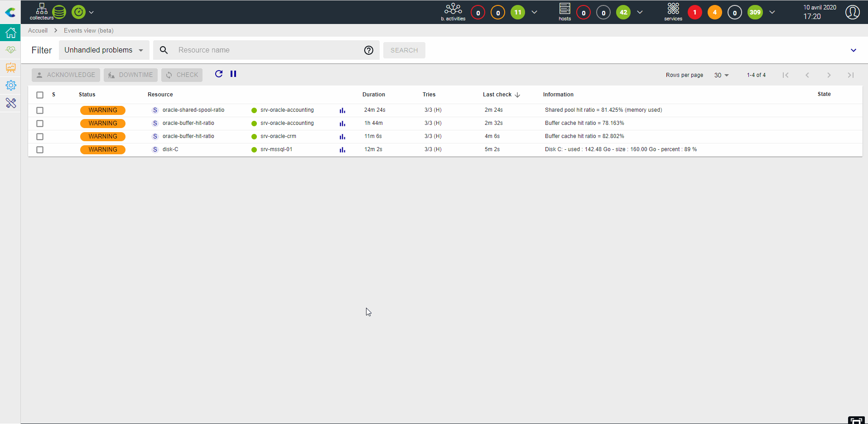This screenshot has width=868, height=424.
Task: Expand the hosts summary chevron
Action: pos(640,12)
